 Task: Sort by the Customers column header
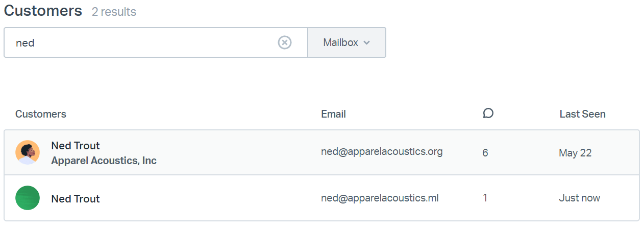(x=41, y=114)
